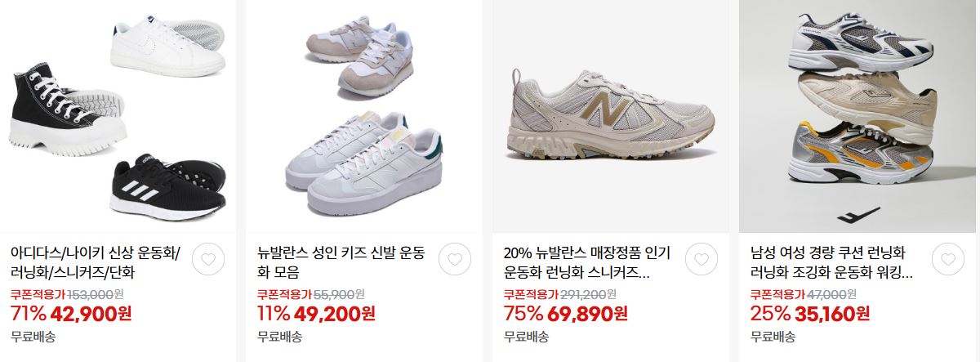Viewport: 980px width, 362px height.
Task: Toggle wishlist heart for 뉴발란스 성인 키즈 신발
Action: pos(455,261)
